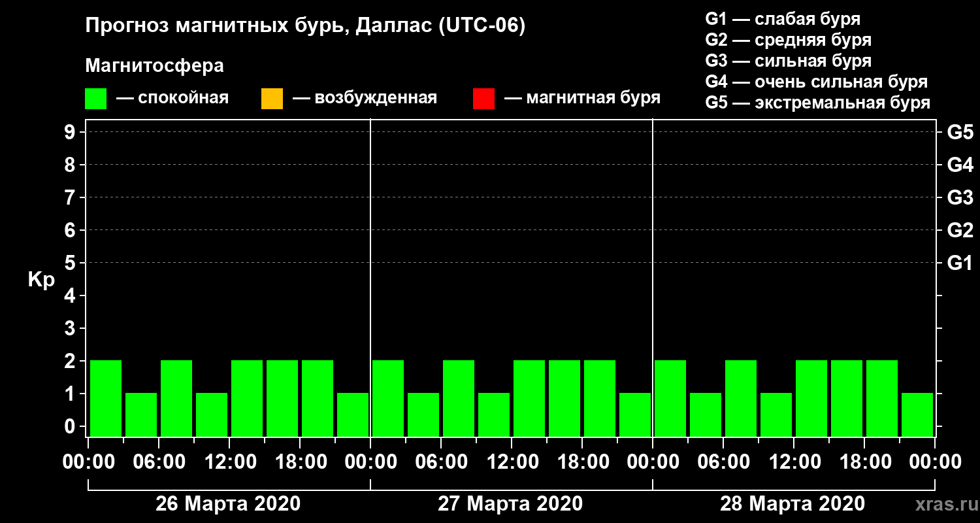
Task: Select the '28 Марта 2020' date label
Action: pyautogui.click(x=792, y=504)
